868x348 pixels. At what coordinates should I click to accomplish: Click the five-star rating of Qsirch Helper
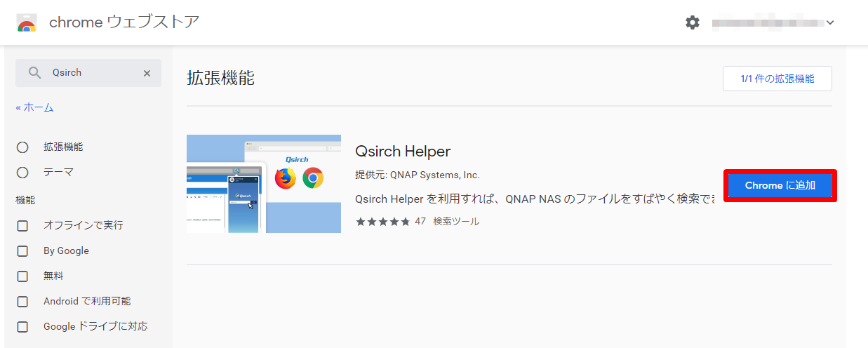[x=383, y=222]
